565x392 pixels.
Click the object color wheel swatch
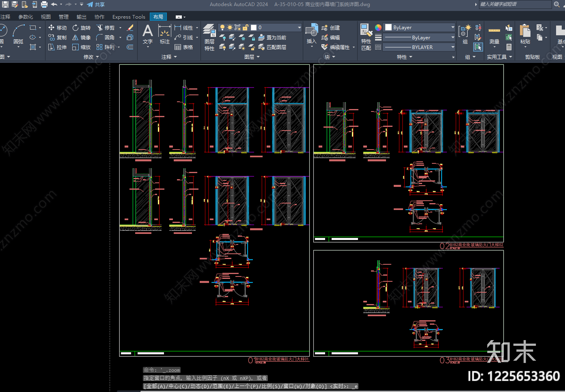point(378,27)
